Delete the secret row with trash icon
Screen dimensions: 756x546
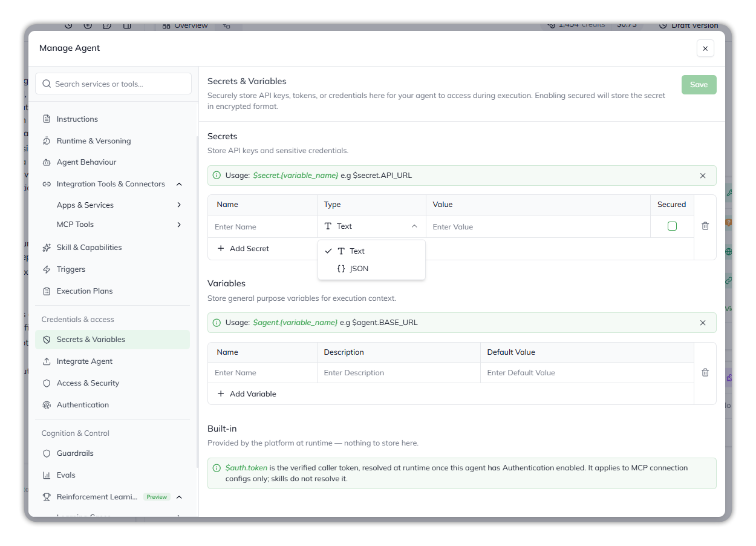[x=705, y=226]
